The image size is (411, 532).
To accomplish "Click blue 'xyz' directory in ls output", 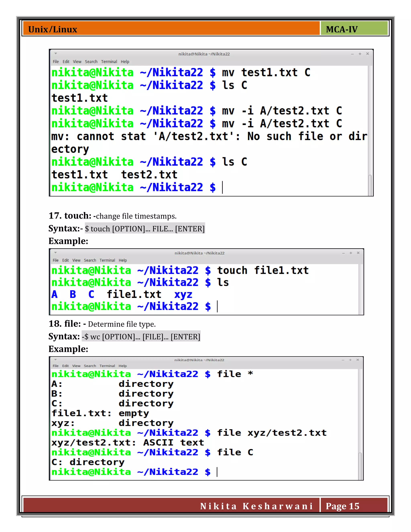I will click(183, 295).
